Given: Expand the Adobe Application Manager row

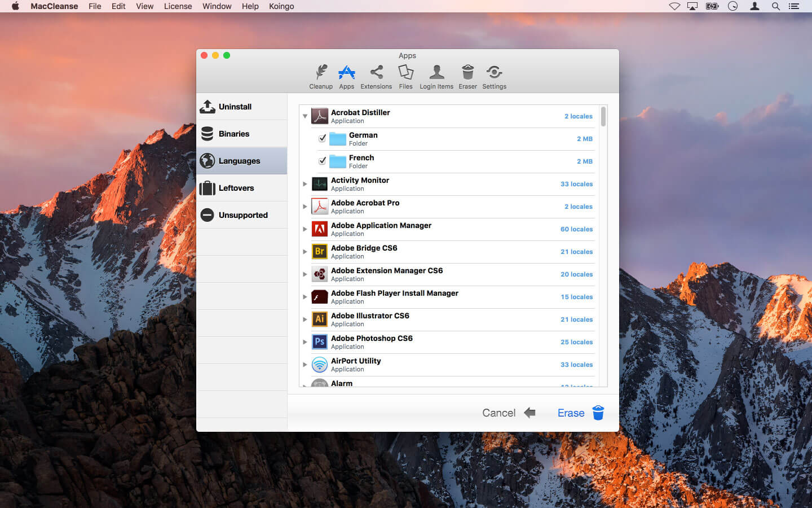Looking at the screenshot, I should pyautogui.click(x=305, y=229).
